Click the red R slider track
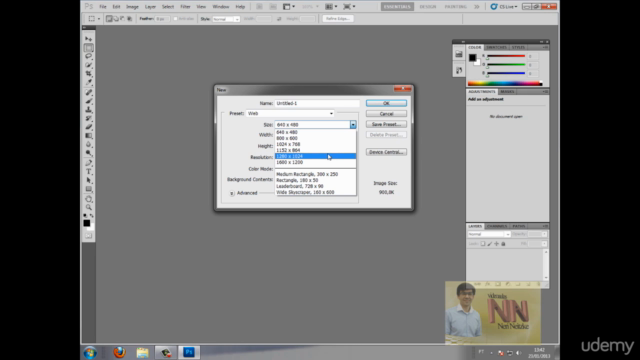Screen dimensions: 640x360 coord(506,56)
